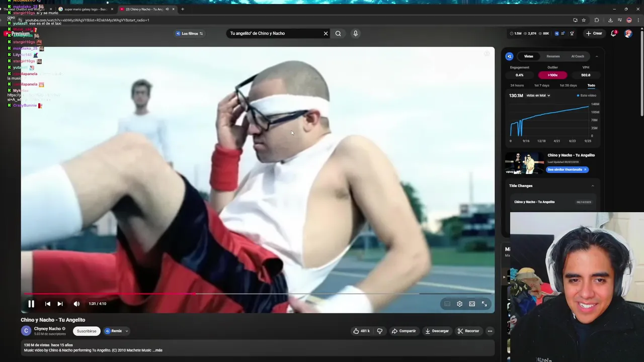Image resolution: width=644 pixels, height=362 pixels.
Task: Bookmark the page with the star icon
Action: tap(584, 20)
